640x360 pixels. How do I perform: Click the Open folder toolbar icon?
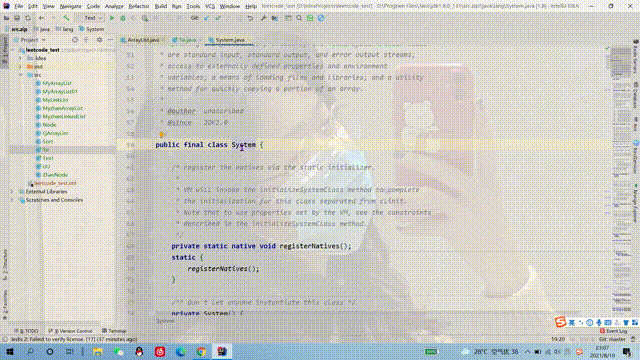7,18
